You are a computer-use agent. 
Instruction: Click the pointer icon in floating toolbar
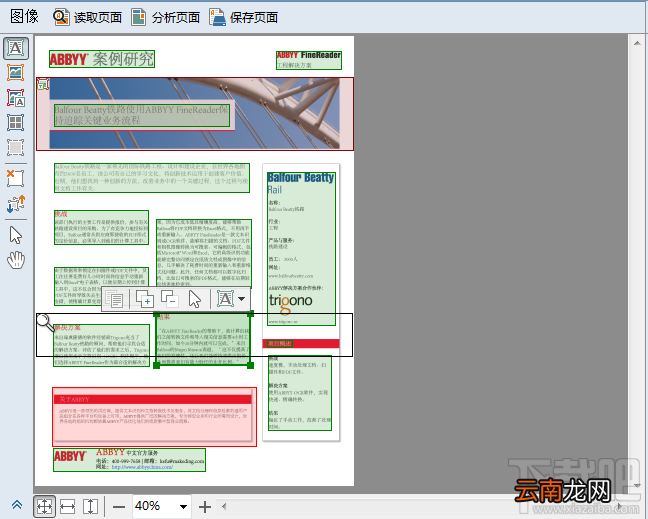(195, 298)
